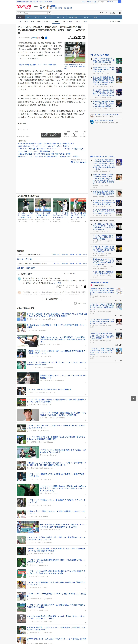Share article on Facebook icon
This screenshot has height=644, width=138.
[46, 38]
